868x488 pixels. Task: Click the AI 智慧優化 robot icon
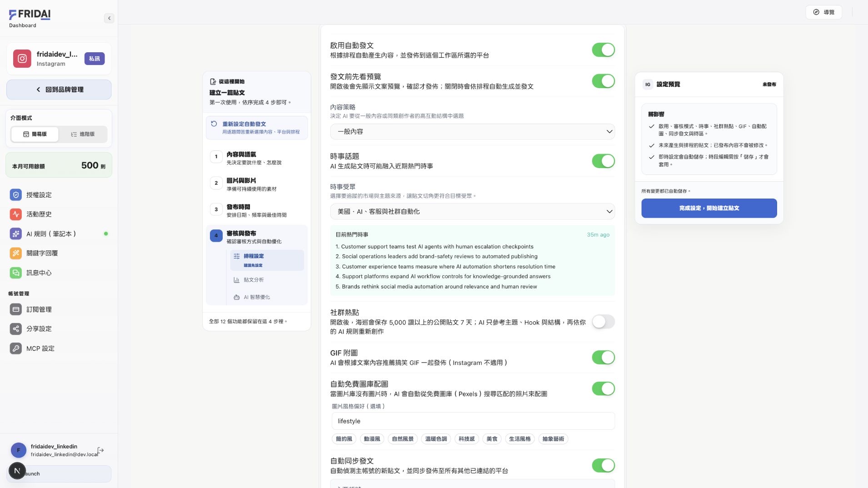(236, 297)
